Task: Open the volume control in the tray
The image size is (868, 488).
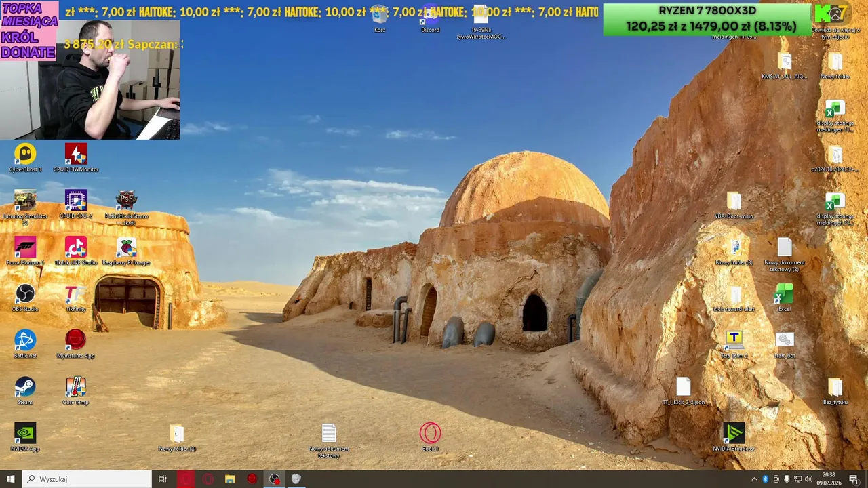Action: click(808, 479)
